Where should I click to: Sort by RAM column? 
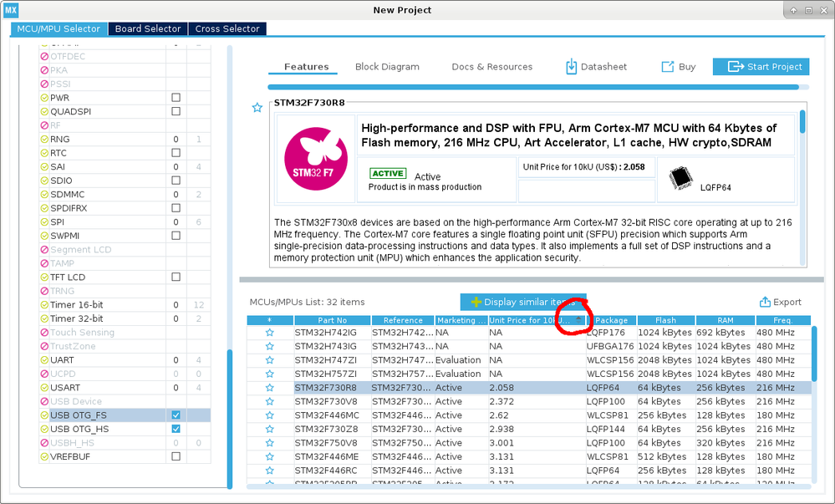726,320
